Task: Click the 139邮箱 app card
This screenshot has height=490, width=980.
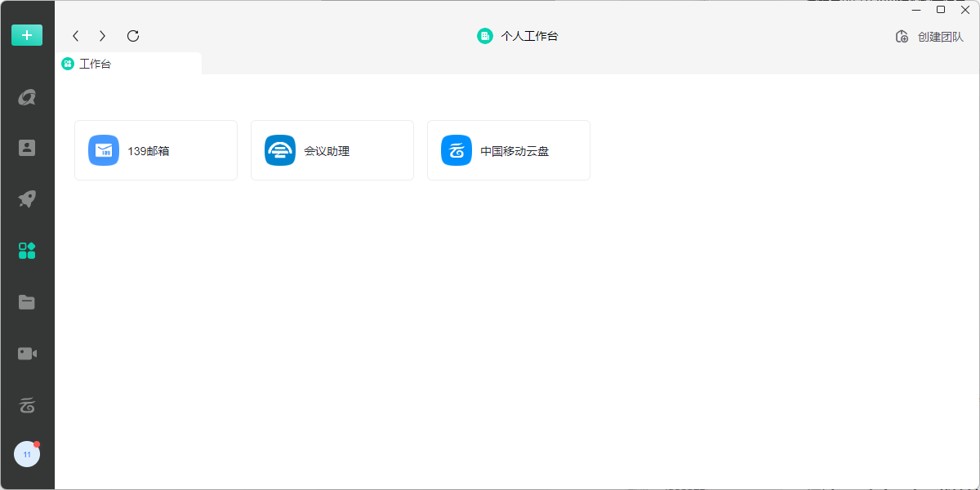Action: (x=155, y=149)
